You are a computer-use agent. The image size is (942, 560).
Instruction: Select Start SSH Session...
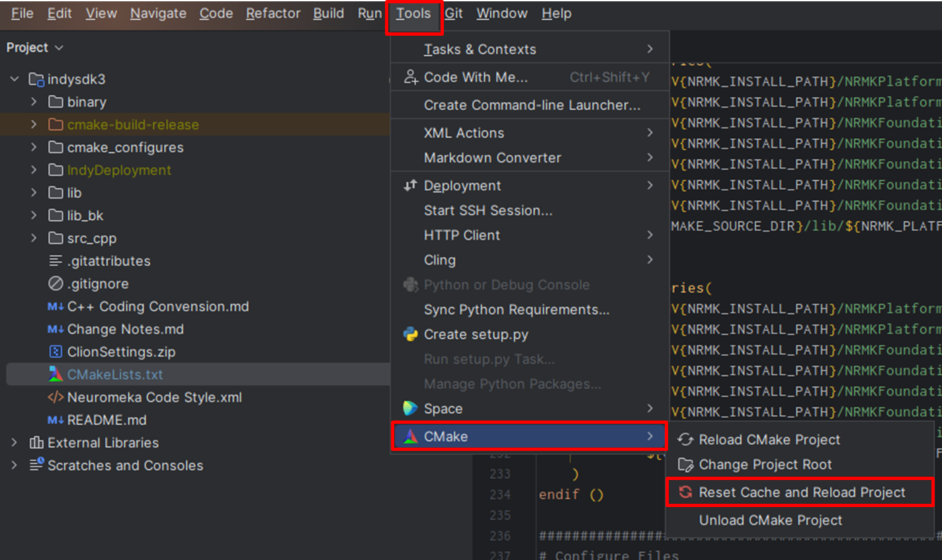click(529, 210)
